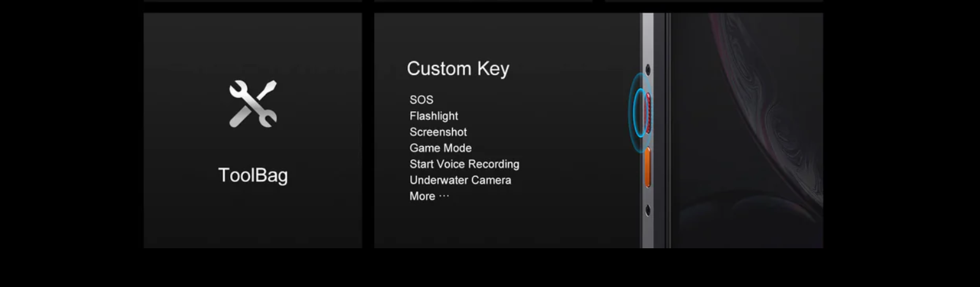Image resolution: width=980 pixels, height=287 pixels.
Task: Select the Flashlight option
Action: pyautogui.click(x=434, y=116)
